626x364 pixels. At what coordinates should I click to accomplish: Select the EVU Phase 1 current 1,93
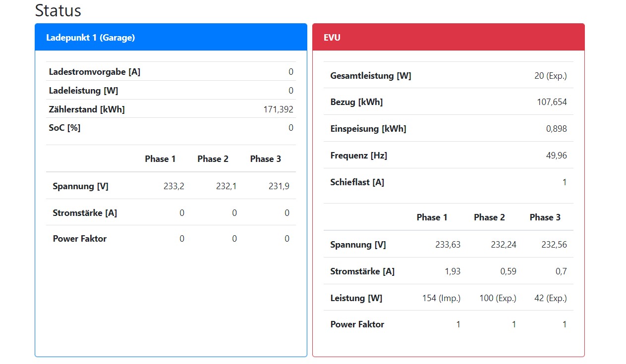[x=453, y=271]
